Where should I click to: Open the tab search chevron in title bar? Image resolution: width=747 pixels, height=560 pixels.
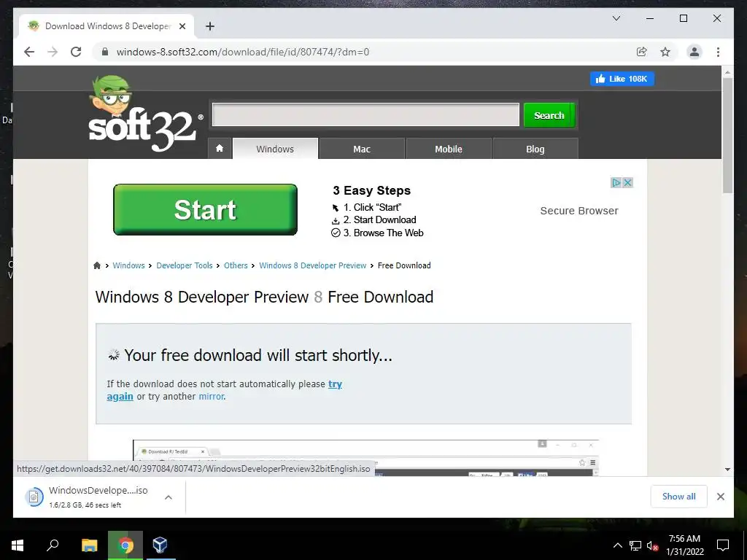[x=616, y=18]
